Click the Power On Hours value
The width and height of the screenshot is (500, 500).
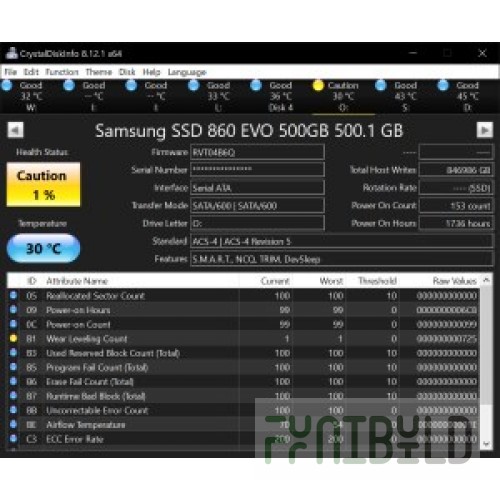pos(456,223)
